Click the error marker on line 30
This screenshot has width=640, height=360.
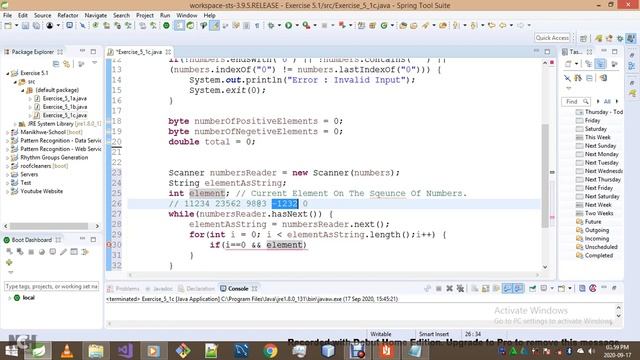[x=109, y=245]
